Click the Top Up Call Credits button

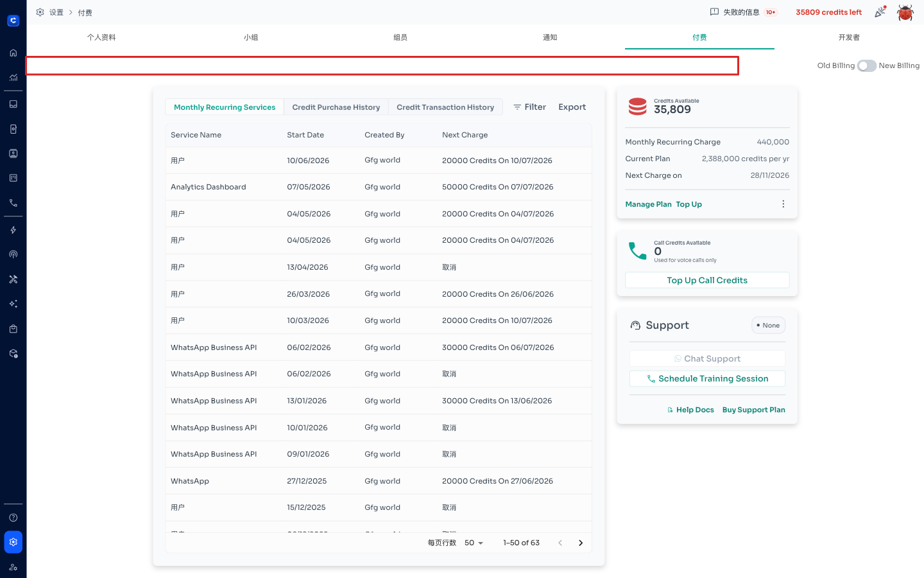point(707,281)
